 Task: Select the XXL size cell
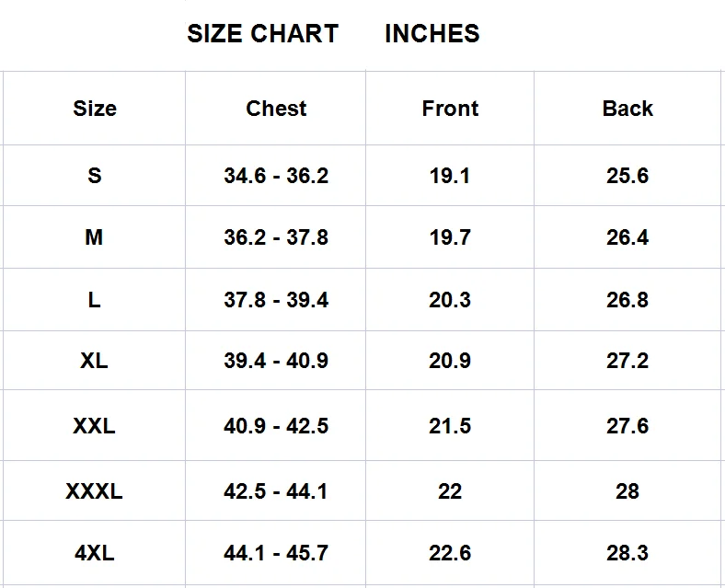pos(95,426)
